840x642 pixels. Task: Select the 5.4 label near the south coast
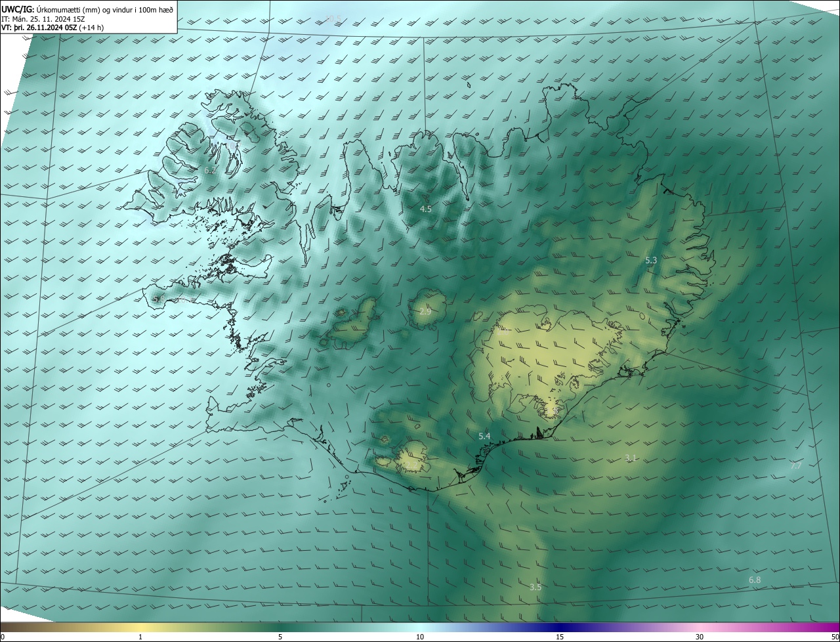click(x=484, y=437)
